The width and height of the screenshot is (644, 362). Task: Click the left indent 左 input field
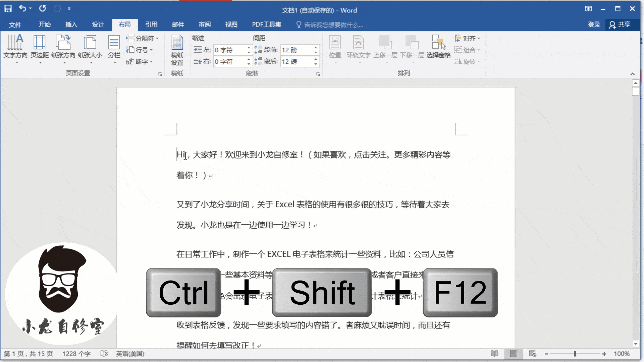pyautogui.click(x=230, y=50)
